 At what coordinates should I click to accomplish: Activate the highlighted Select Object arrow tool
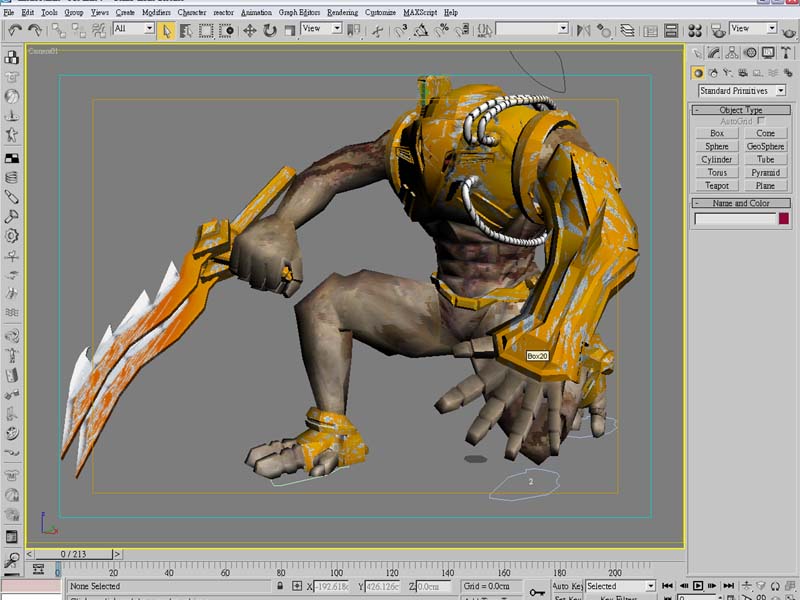click(x=166, y=31)
